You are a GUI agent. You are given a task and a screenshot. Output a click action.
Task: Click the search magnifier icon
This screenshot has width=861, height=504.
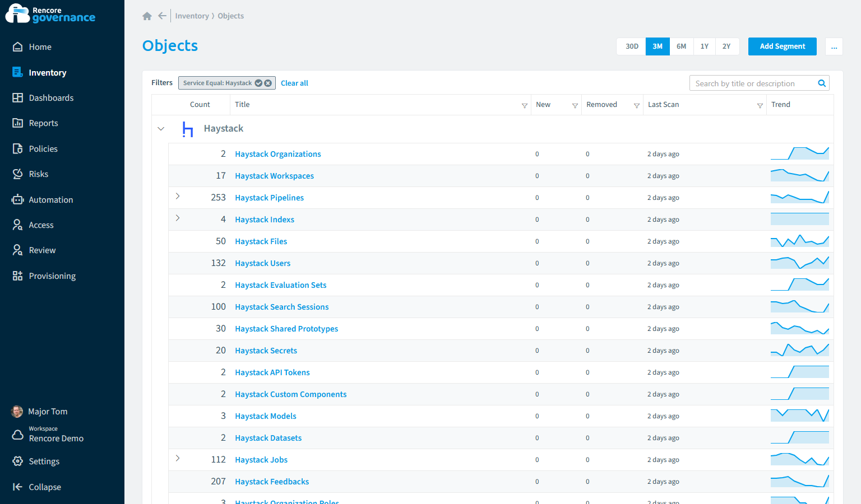click(822, 83)
